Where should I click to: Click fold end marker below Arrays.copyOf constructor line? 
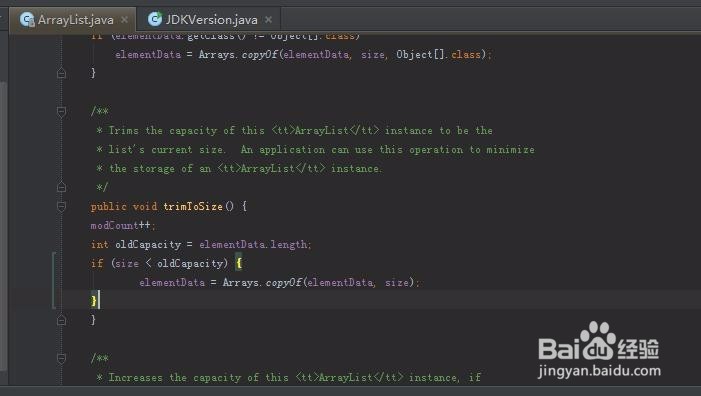(62, 73)
